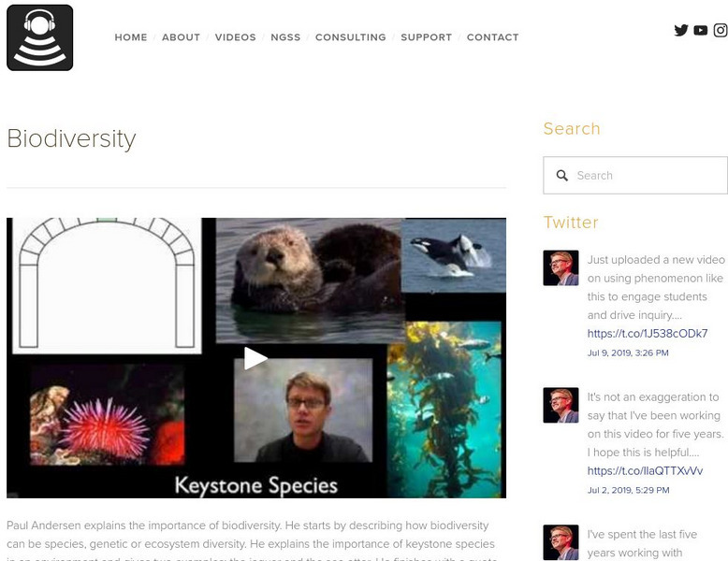Viewport: 728px width, 561px height.
Task: Click the yellow Search sidebar heading
Action: click(x=572, y=128)
